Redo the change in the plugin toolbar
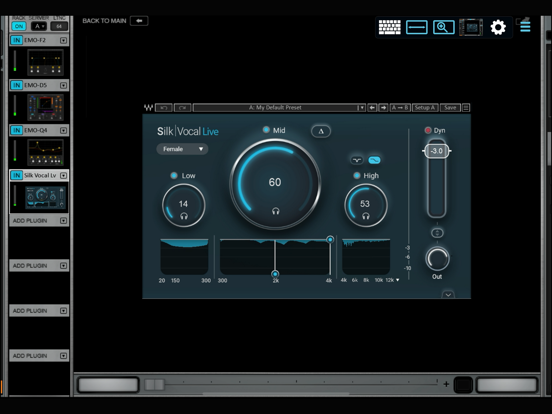Viewport: 552px width, 414px height. [x=182, y=108]
